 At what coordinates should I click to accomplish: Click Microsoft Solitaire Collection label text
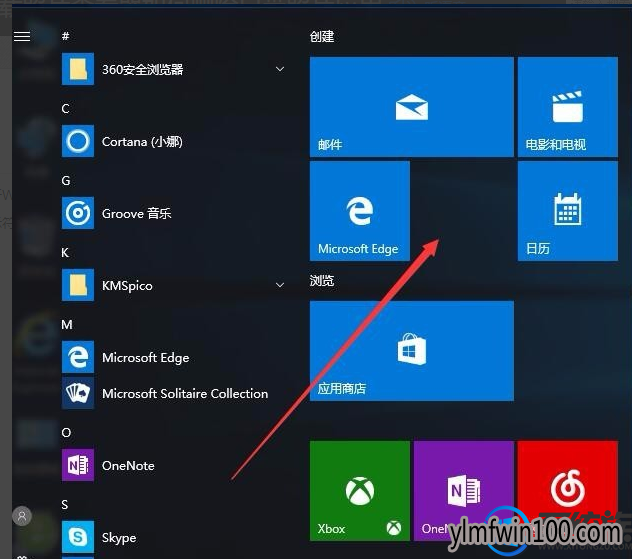[x=185, y=393]
